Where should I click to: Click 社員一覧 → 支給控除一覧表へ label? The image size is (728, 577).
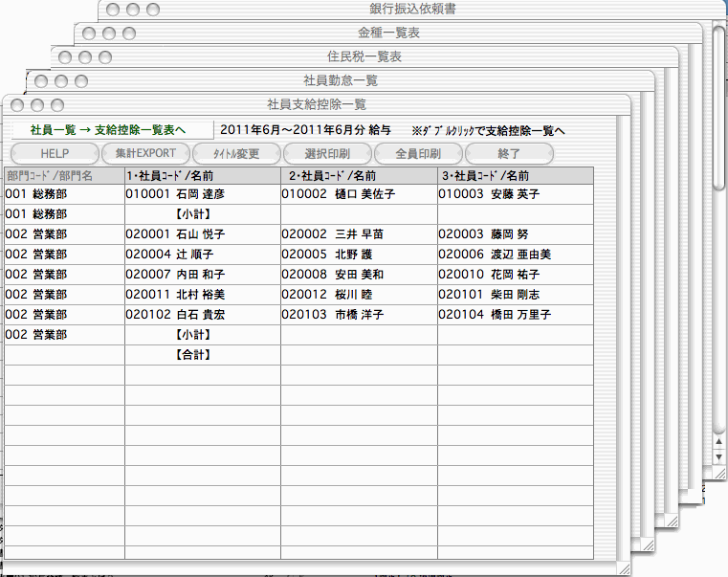point(107,129)
